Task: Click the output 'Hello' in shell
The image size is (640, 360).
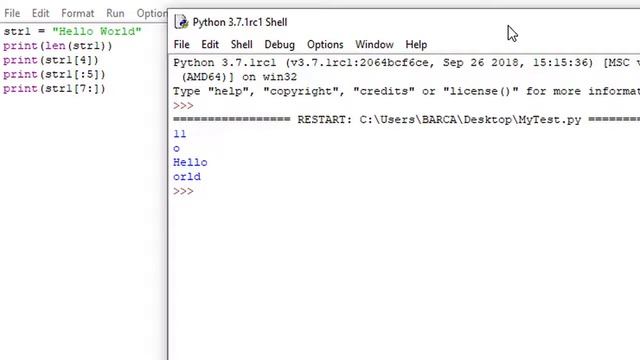Action: point(190,162)
